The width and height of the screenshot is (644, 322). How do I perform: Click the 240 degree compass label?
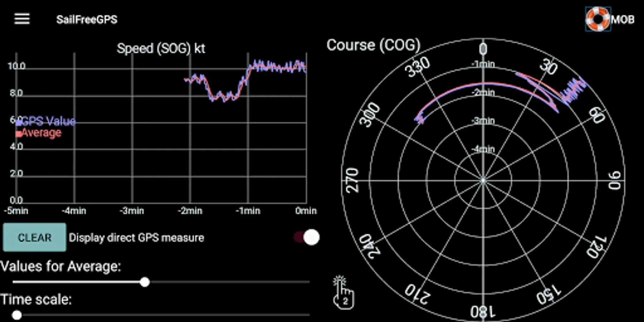(370, 246)
